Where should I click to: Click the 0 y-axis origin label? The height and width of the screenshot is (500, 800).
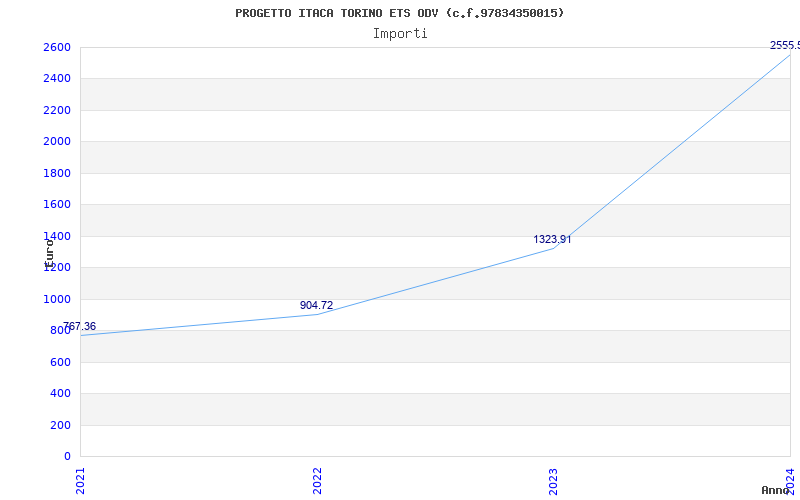pyautogui.click(x=67, y=457)
